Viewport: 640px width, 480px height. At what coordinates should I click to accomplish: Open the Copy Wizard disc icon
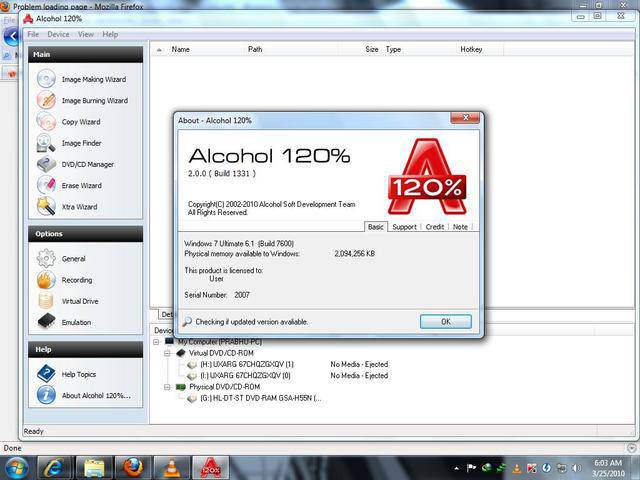46,122
